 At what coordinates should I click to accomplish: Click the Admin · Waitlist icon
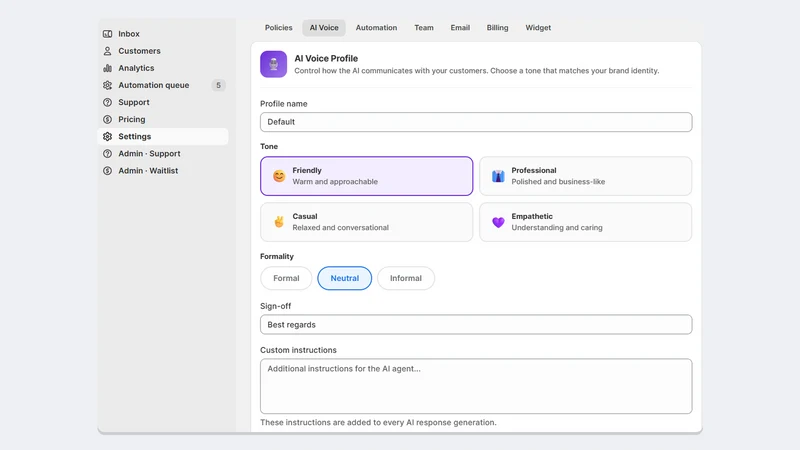pyautogui.click(x=107, y=170)
